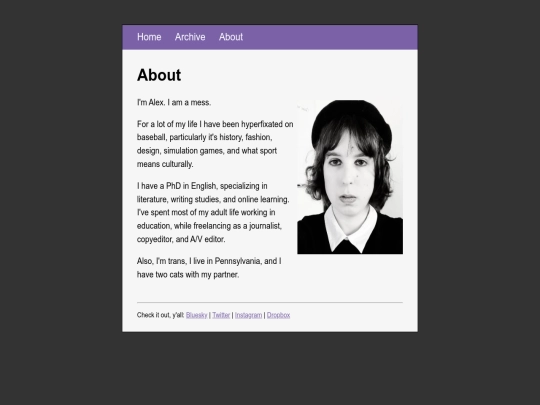Open the Twitter footer link
Screen dimensions: 540x405
221,315
